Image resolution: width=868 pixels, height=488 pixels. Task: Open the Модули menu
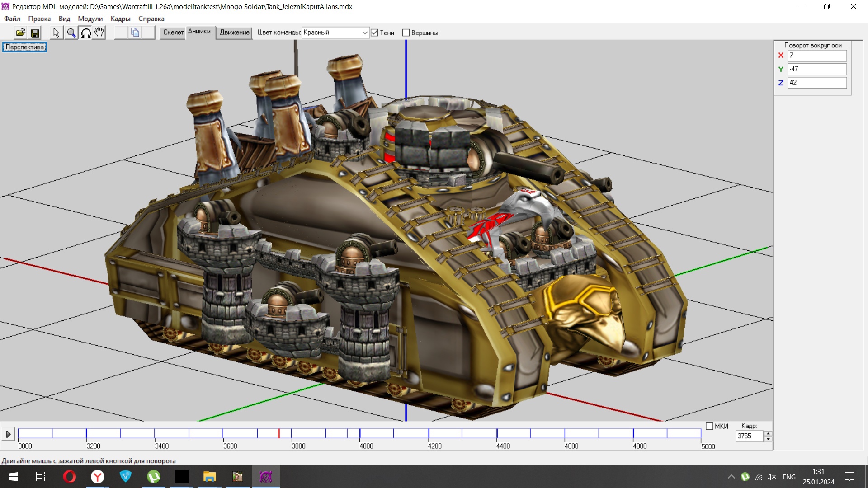pos(90,19)
